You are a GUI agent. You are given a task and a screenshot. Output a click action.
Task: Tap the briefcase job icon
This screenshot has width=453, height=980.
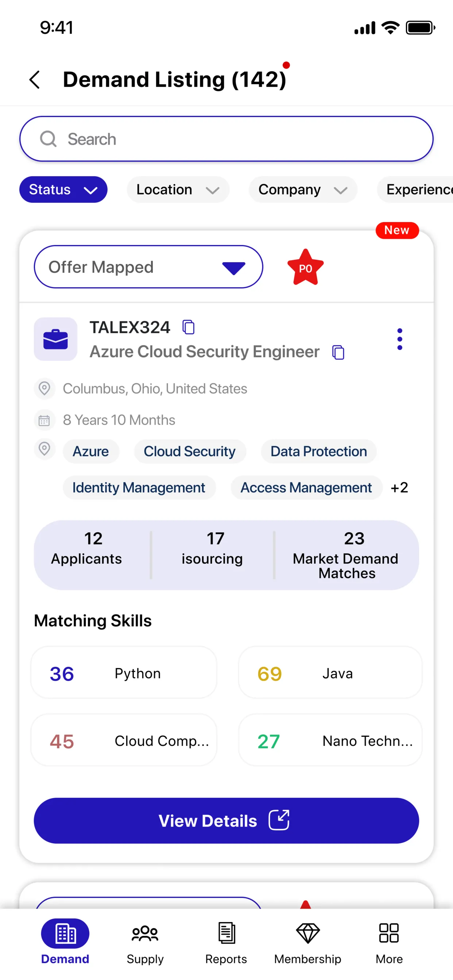point(55,339)
